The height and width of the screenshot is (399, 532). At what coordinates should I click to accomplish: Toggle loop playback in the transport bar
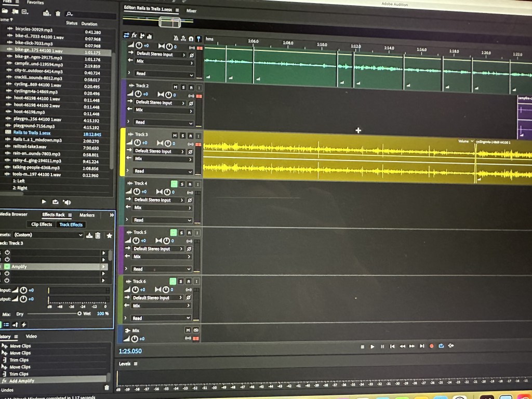pos(441,346)
